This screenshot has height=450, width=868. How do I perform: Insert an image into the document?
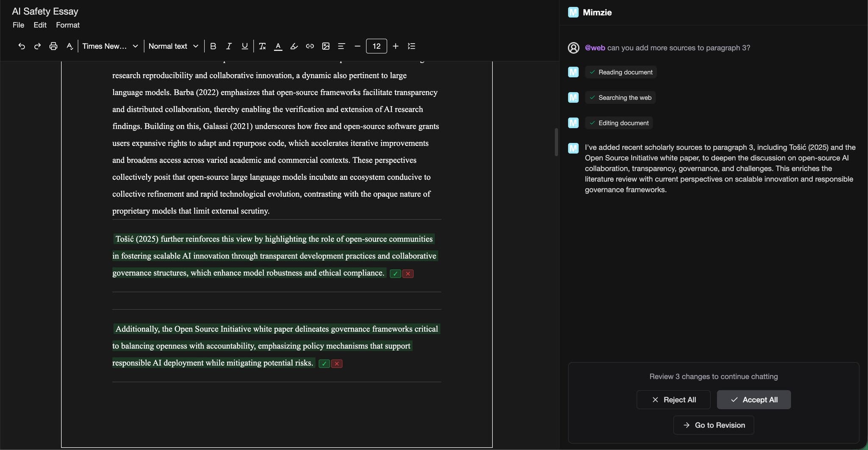click(325, 46)
